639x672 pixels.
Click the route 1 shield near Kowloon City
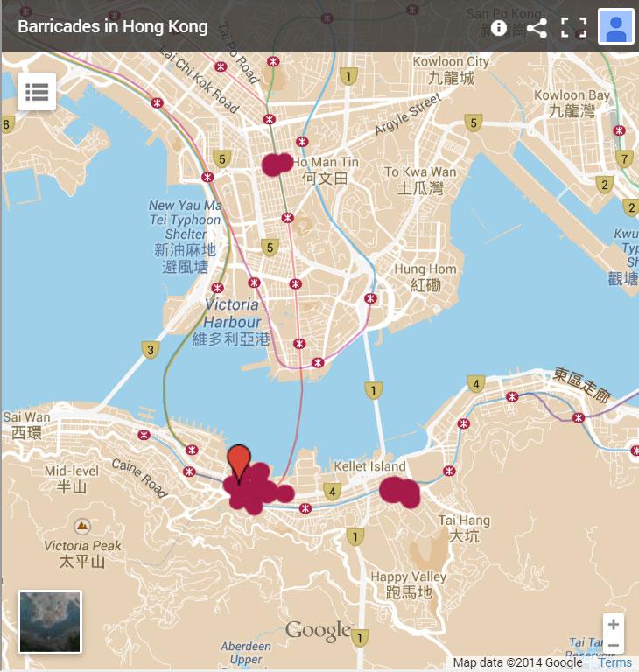pos(348,77)
